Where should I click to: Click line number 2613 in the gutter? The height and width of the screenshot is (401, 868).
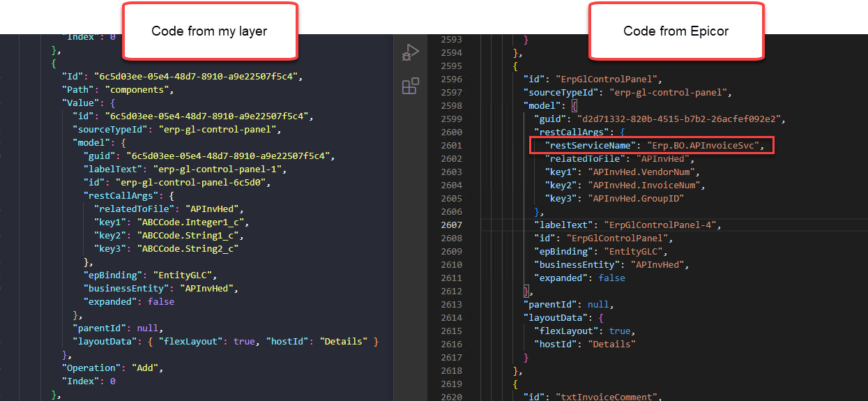pyautogui.click(x=452, y=305)
